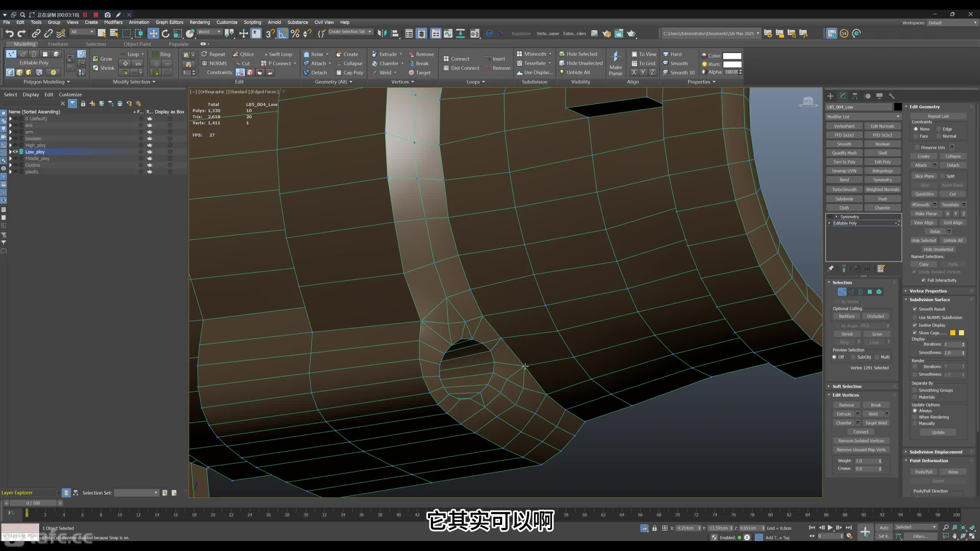The height and width of the screenshot is (551, 980).
Task: Toggle the Smooth Result checkbox
Action: pos(915,309)
